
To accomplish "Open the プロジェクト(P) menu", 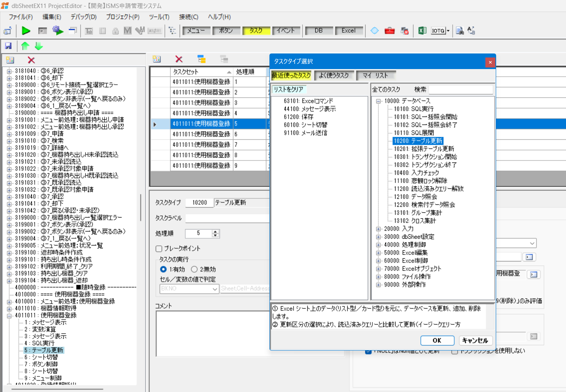I will click(123, 17).
